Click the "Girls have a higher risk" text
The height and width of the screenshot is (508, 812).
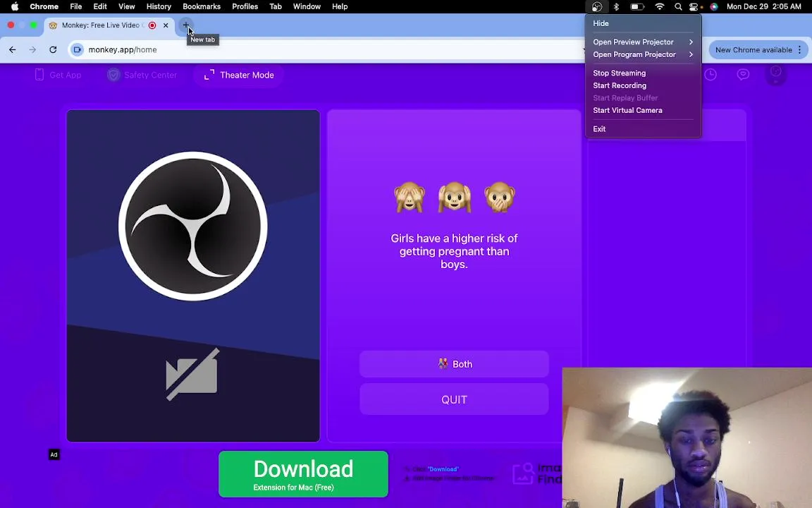tap(454, 251)
